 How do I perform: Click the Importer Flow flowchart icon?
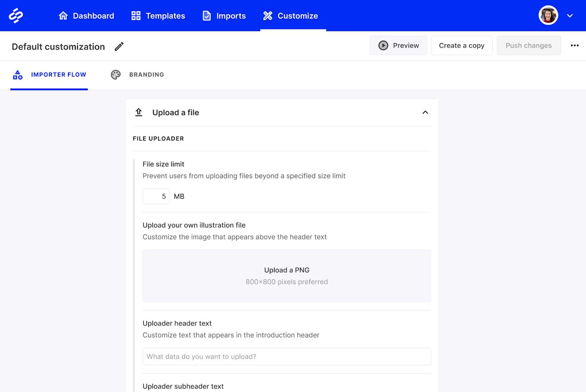click(x=17, y=75)
